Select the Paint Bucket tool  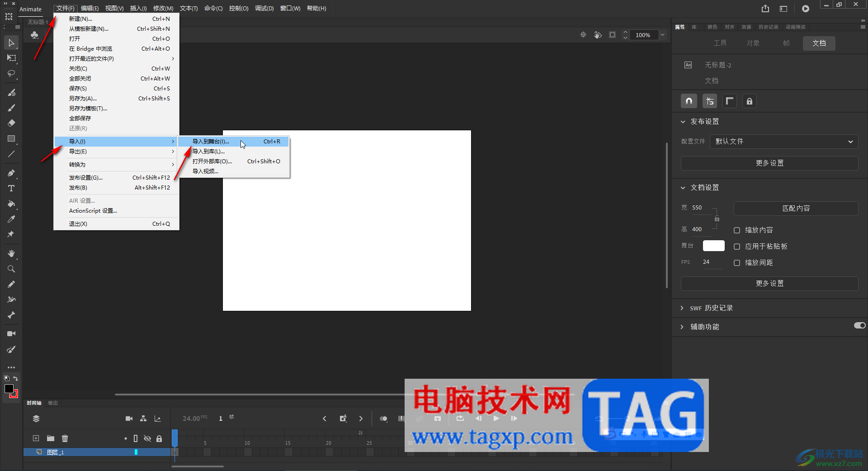[x=11, y=204]
